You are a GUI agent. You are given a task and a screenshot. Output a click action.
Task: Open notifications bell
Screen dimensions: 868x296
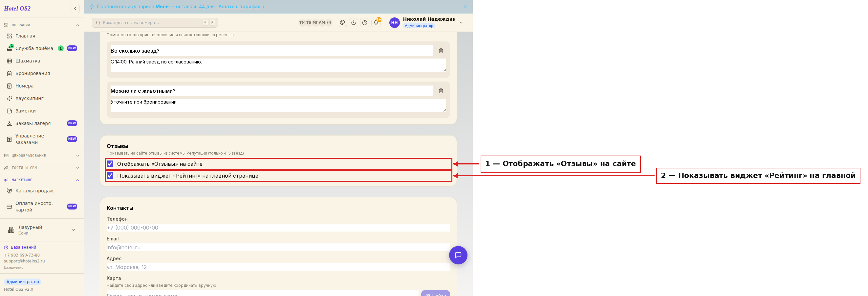tap(376, 23)
